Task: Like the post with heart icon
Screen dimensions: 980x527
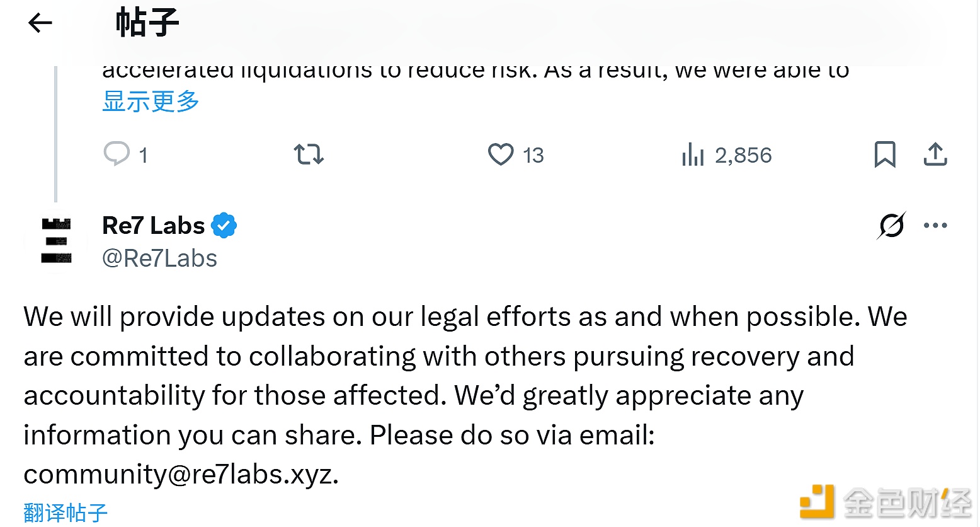Action: point(501,154)
